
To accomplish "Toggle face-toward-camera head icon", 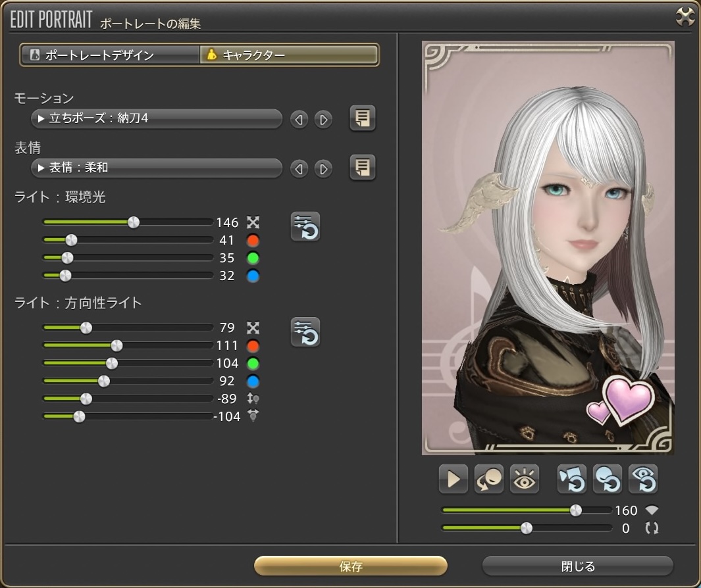I will point(489,479).
